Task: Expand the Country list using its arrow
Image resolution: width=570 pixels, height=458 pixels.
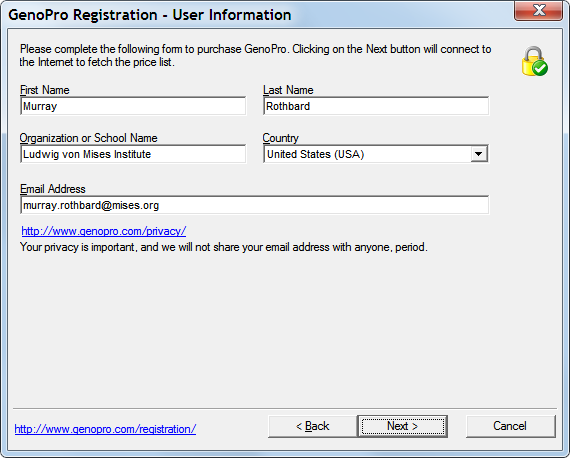Action: 479,154
